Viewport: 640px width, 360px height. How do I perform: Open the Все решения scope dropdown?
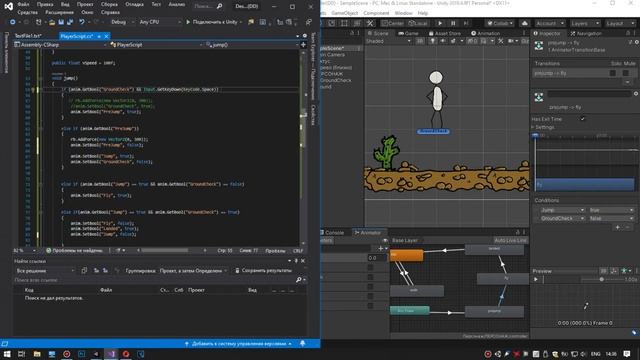[44, 271]
